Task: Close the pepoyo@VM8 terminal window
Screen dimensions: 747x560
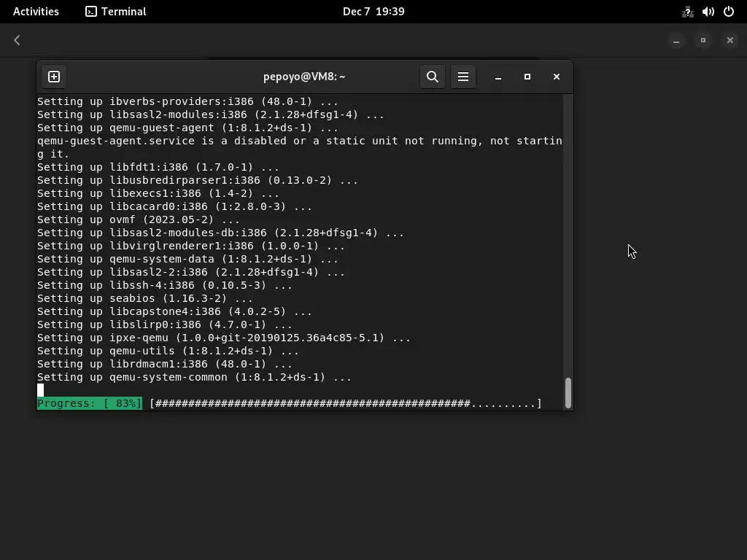Action: click(556, 77)
